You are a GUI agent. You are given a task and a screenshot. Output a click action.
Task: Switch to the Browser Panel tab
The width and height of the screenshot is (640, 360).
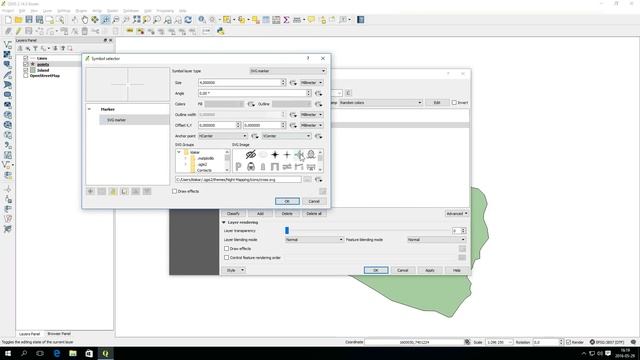pos(59,334)
